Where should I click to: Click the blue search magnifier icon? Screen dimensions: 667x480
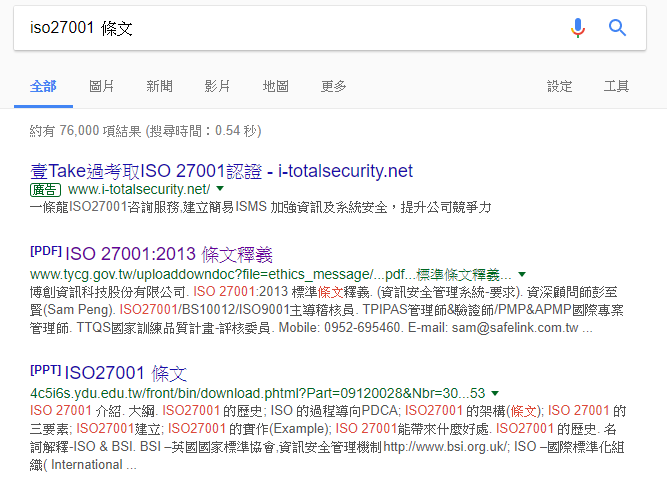pos(617,28)
